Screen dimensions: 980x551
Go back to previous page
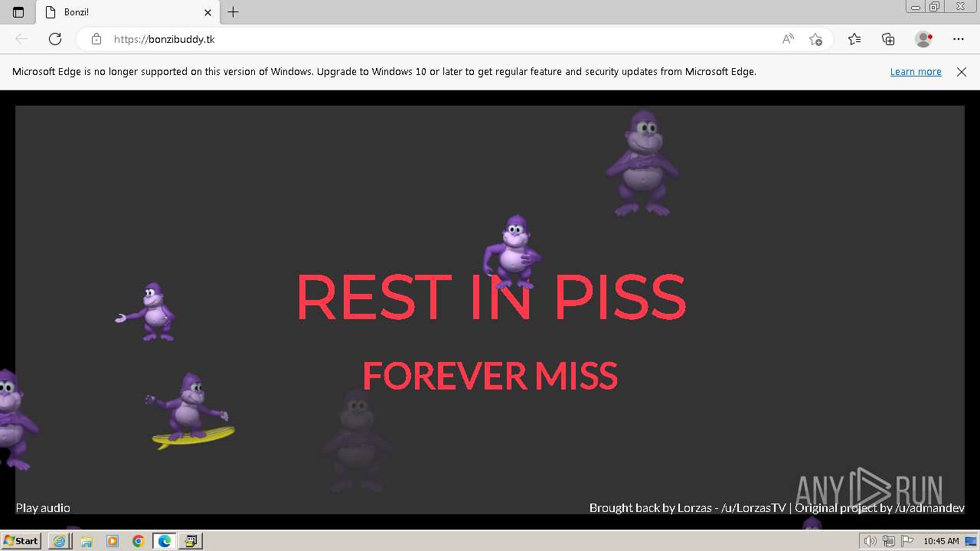21,39
